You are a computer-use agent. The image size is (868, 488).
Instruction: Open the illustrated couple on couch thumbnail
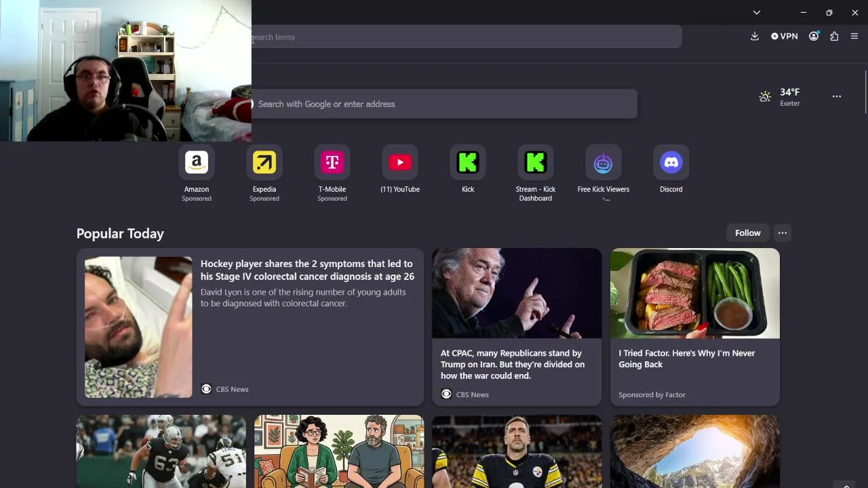(x=339, y=451)
